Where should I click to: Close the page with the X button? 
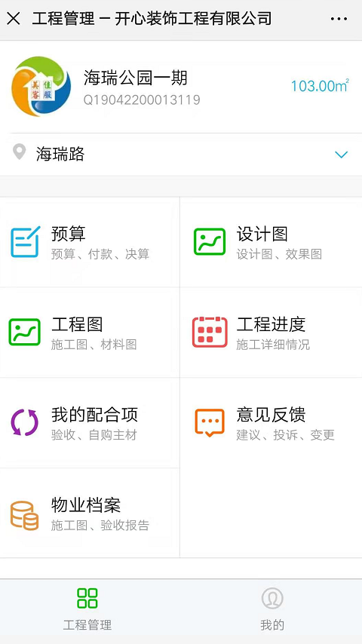[x=14, y=19]
